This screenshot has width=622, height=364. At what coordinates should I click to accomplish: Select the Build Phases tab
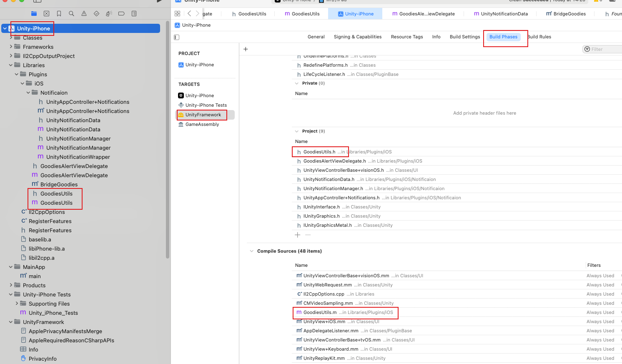click(503, 37)
